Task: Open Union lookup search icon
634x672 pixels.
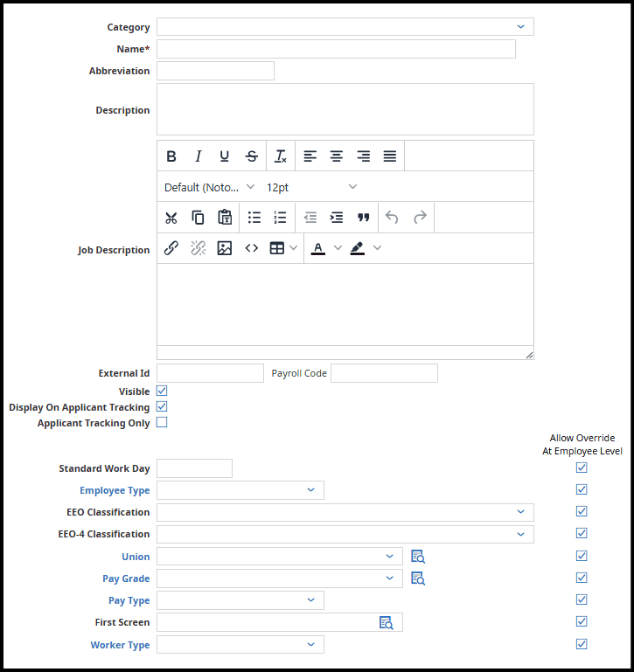Action: pyautogui.click(x=418, y=557)
